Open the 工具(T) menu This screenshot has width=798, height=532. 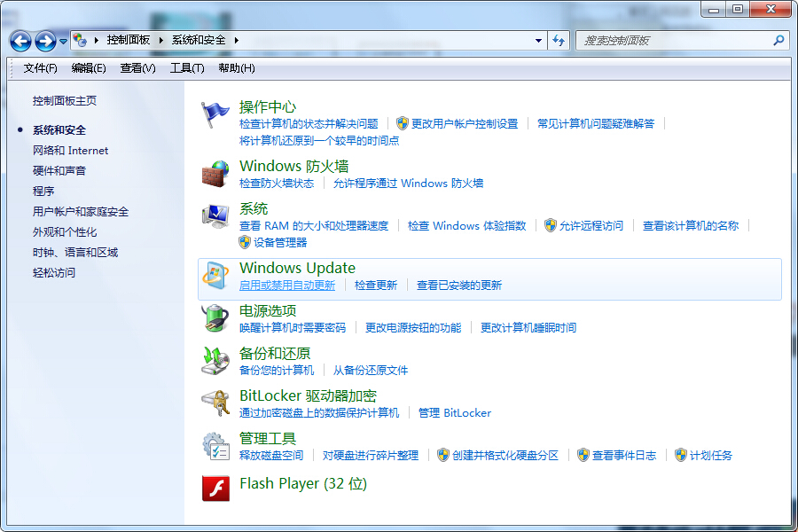[x=186, y=68]
